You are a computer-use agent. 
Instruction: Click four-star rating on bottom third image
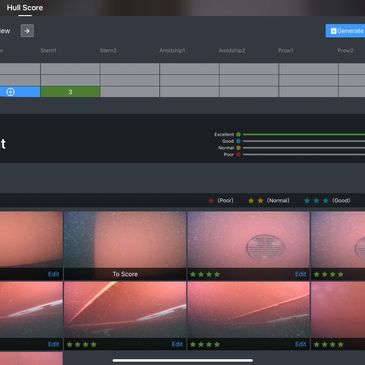(x=205, y=344)
